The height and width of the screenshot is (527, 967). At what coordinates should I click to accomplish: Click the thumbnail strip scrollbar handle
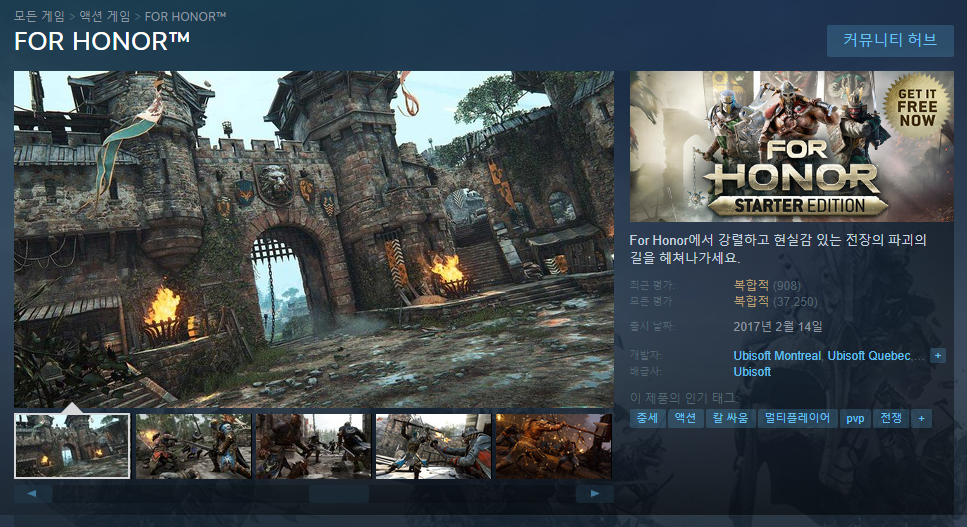coord(339,493)
